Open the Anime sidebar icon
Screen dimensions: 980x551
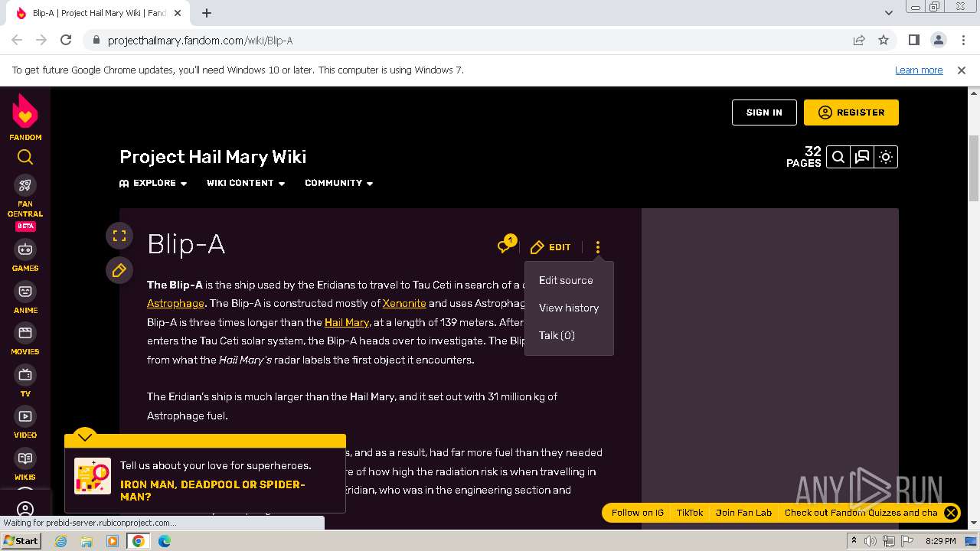[25, 292]
